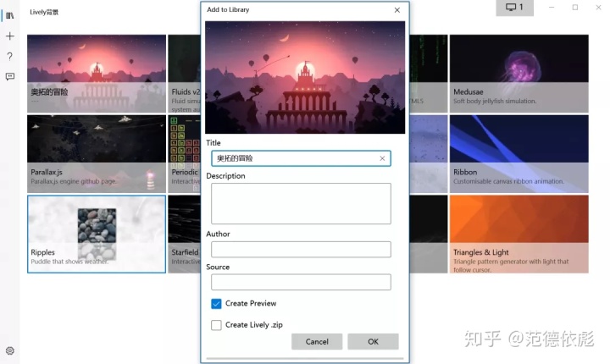
Task: Select the Periodic table wallpaper tile
Action: coord(185,153)
